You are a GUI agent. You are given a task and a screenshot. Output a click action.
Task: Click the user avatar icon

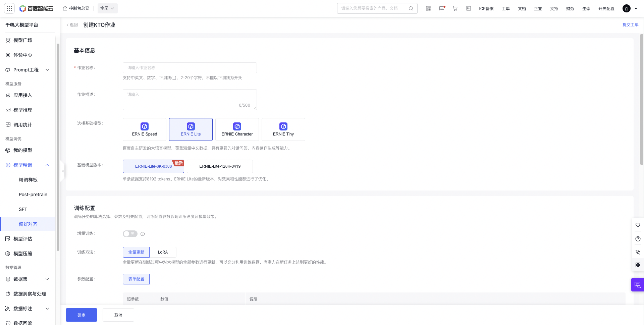(x=627, y=8)
